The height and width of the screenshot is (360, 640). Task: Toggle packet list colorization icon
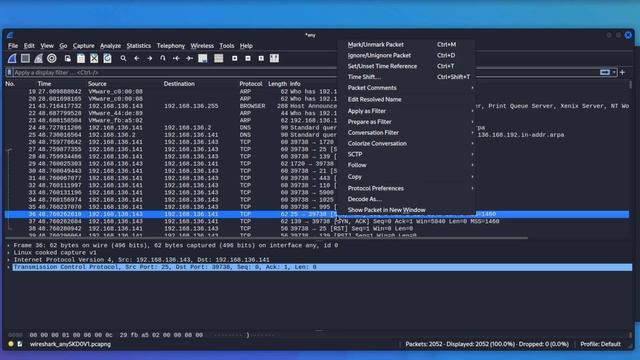218,58
